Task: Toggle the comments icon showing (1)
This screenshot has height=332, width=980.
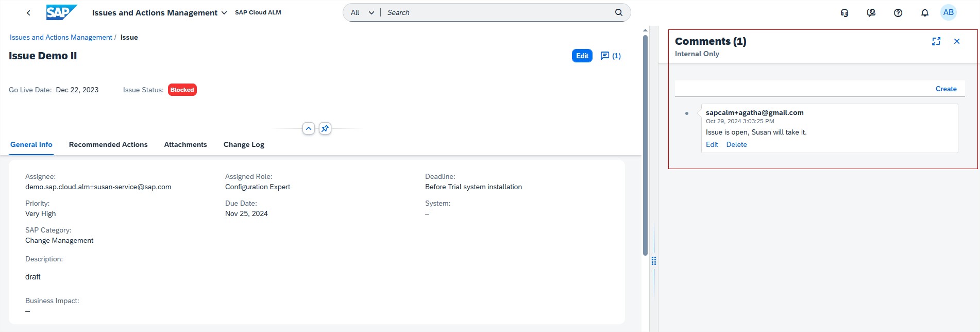Action: 611,56
